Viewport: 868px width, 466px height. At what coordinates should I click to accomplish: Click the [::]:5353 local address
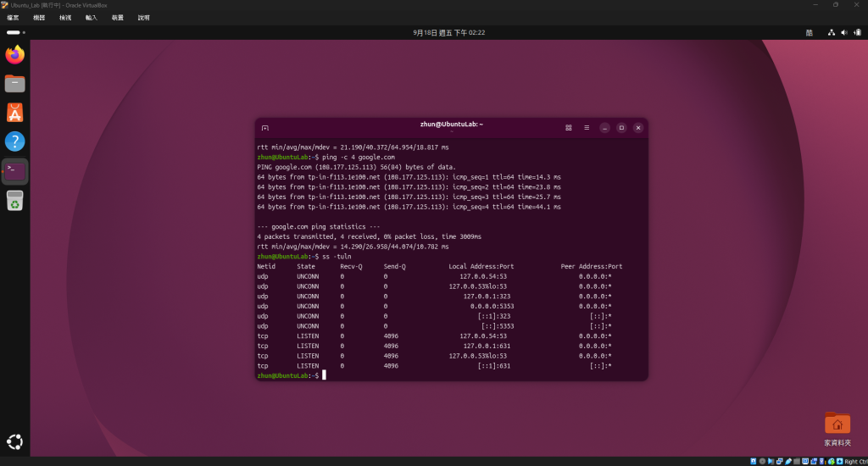pos(498,326)
